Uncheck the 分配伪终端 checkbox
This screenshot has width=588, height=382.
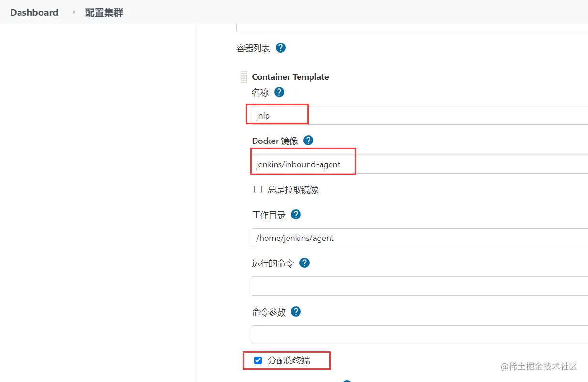coord(258,360)
